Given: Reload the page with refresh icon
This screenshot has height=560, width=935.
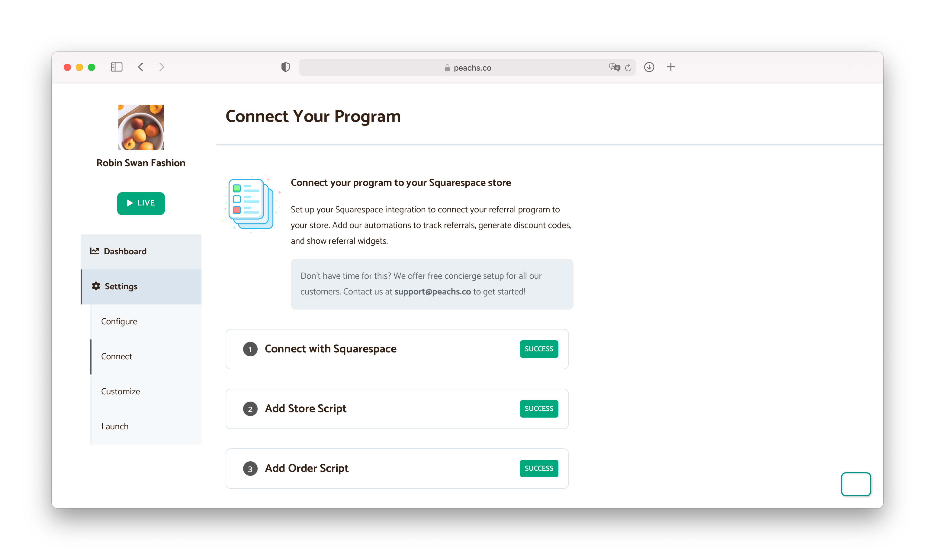Looking at the screenshot, I should point(628,68).
